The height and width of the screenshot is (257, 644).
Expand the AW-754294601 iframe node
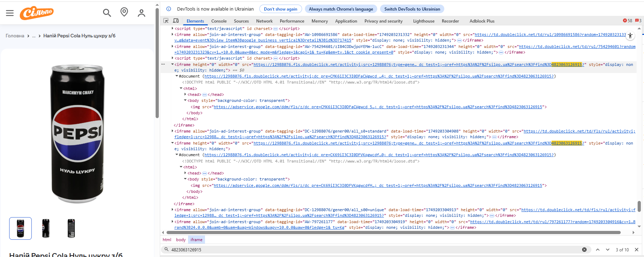[x=173, y=47]
